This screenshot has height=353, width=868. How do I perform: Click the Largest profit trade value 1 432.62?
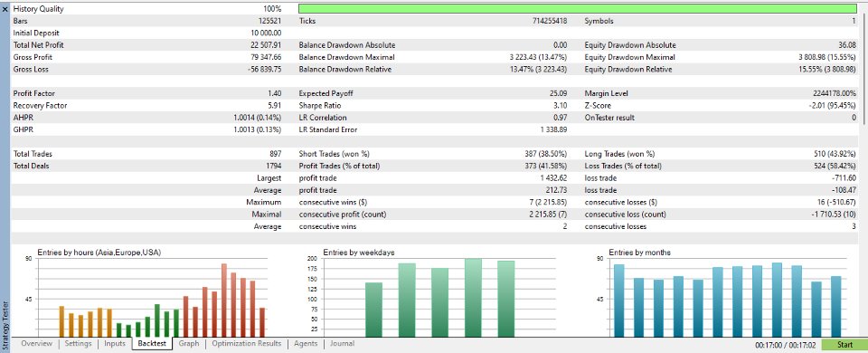point(553,178)
